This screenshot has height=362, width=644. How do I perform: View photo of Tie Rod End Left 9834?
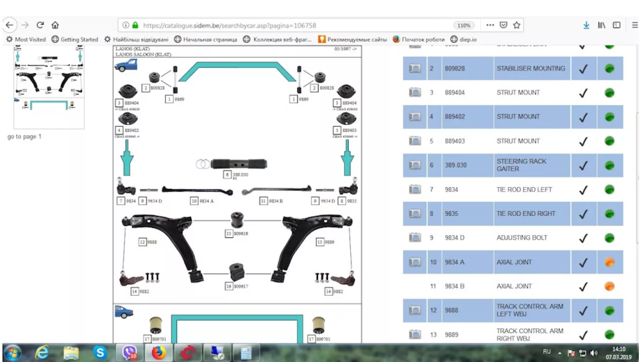coord(415,189)
